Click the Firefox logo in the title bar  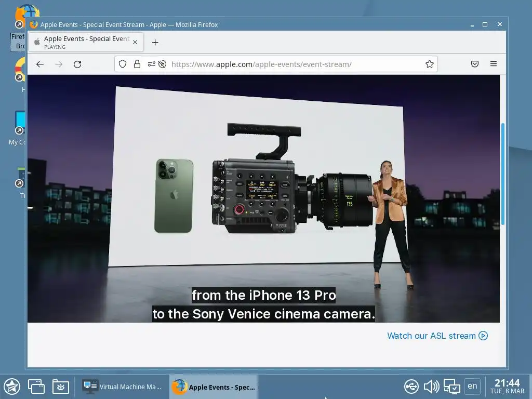tap(34, 24)
